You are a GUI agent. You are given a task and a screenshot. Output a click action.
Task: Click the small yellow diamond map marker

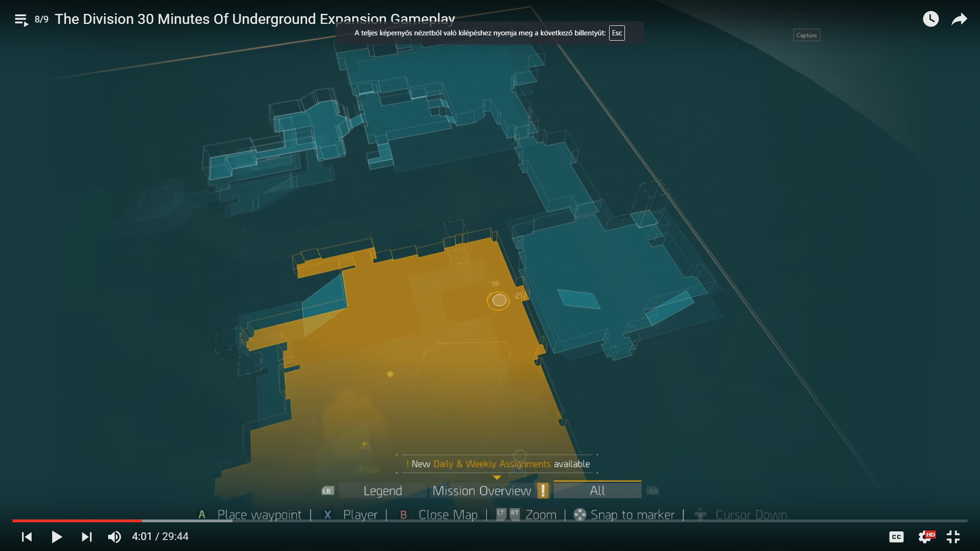pos(390,374)
